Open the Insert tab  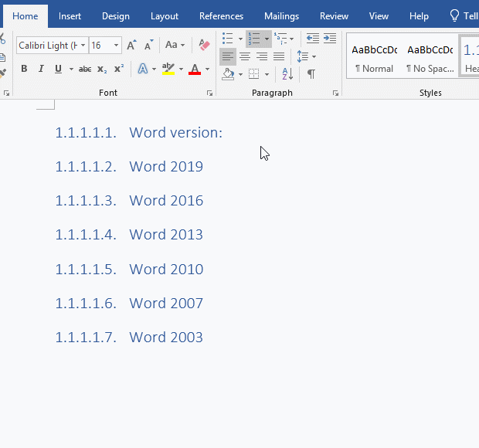pos(70,16)
